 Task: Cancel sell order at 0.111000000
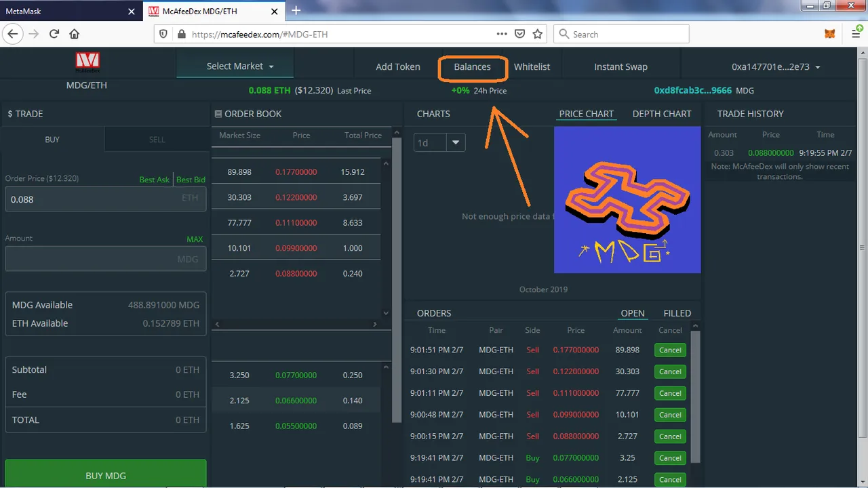pyautogui.click(x=670, y=393)
